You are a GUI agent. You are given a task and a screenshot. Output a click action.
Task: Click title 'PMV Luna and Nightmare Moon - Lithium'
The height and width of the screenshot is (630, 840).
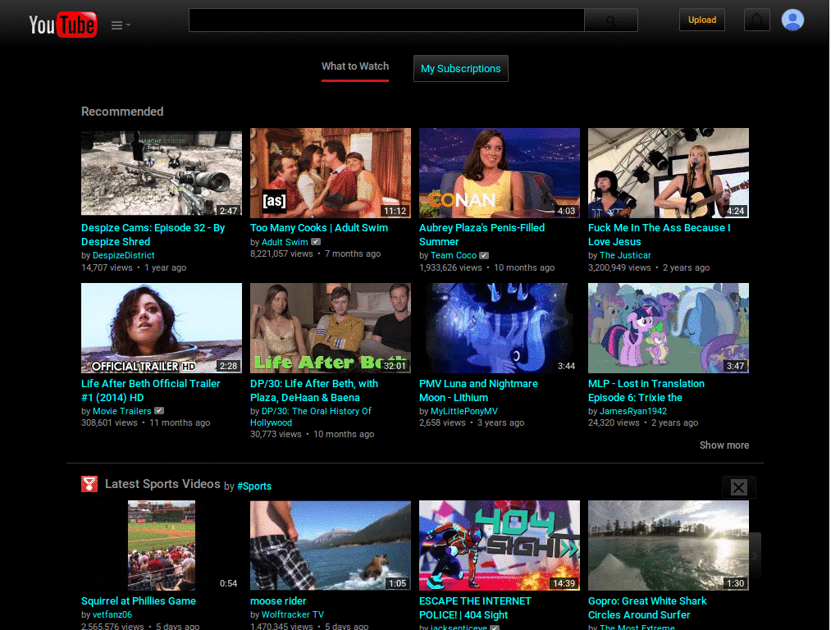point(478,390)
